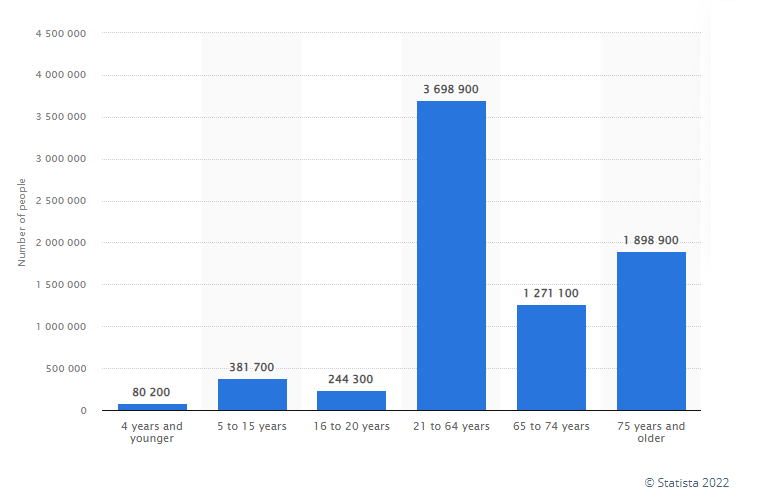Click the 244 300 value label
The height and width of the screenshot is (499, 761).
tap(351, 379)
